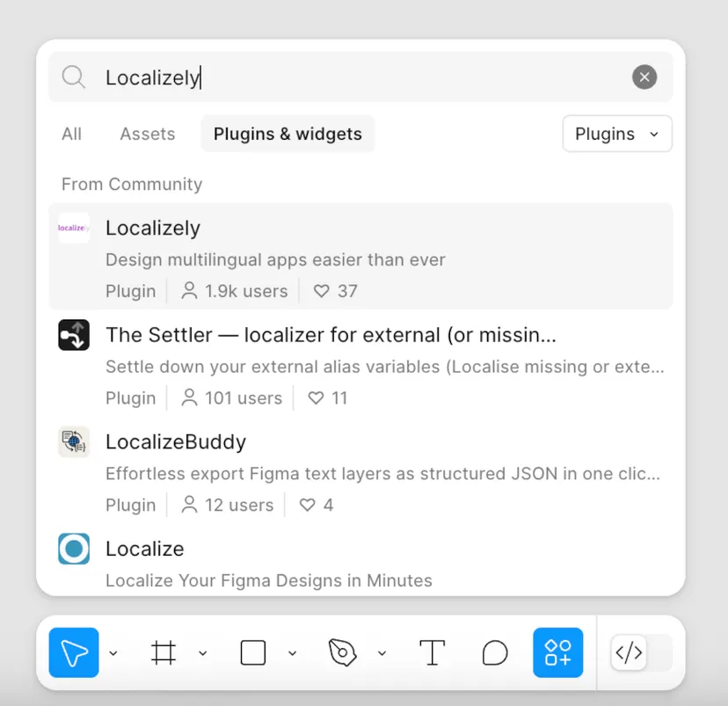Click the heart icon with 37 likes
Screen dimensions: 728x706
[x=321, y=291]
